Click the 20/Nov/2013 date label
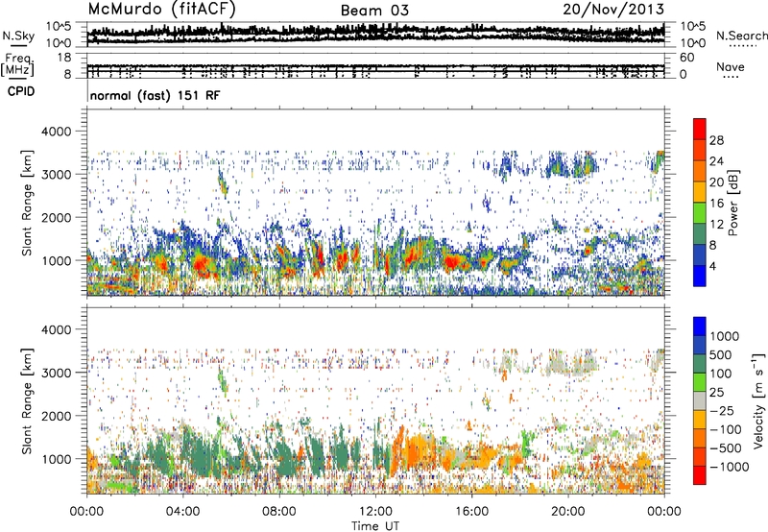 [613, 9]
